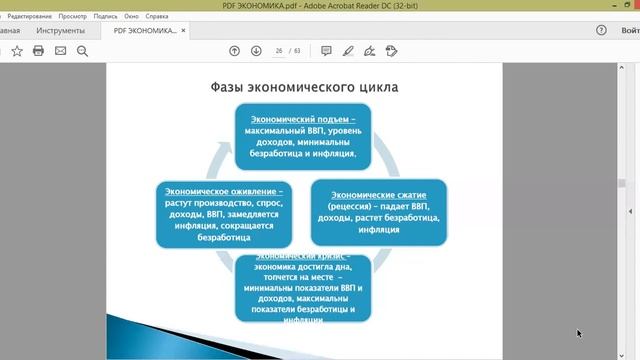Click the scrollbar down arrow
This screenshot has height=360, width=640.
[622, 356]
